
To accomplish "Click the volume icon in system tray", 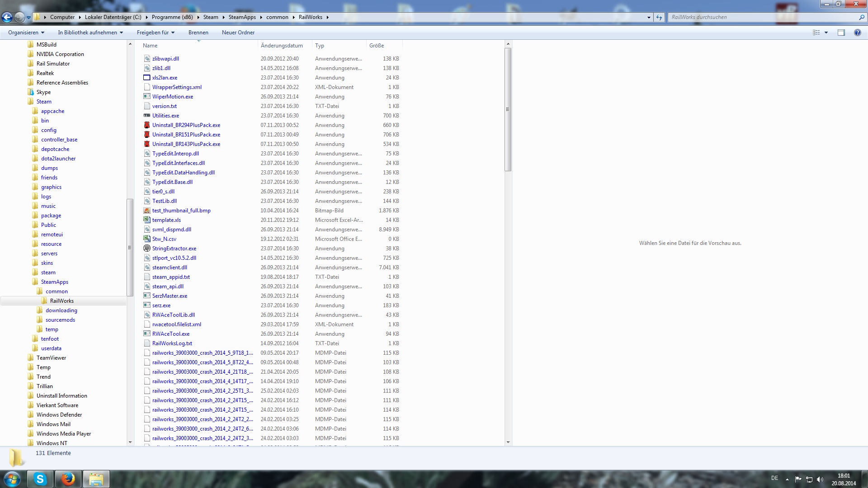I will [x=820, y=479].
